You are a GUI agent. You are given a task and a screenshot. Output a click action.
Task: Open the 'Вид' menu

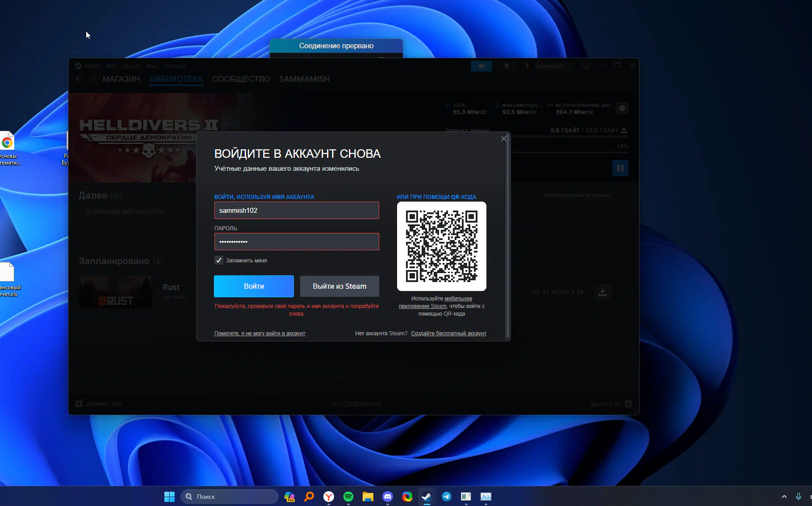[x=111, y=66]
